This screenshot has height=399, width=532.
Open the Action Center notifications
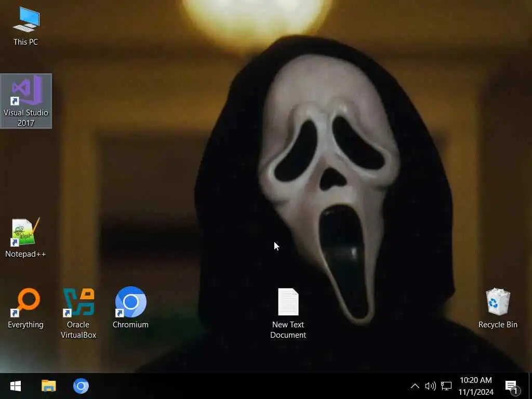coord(512,386)
